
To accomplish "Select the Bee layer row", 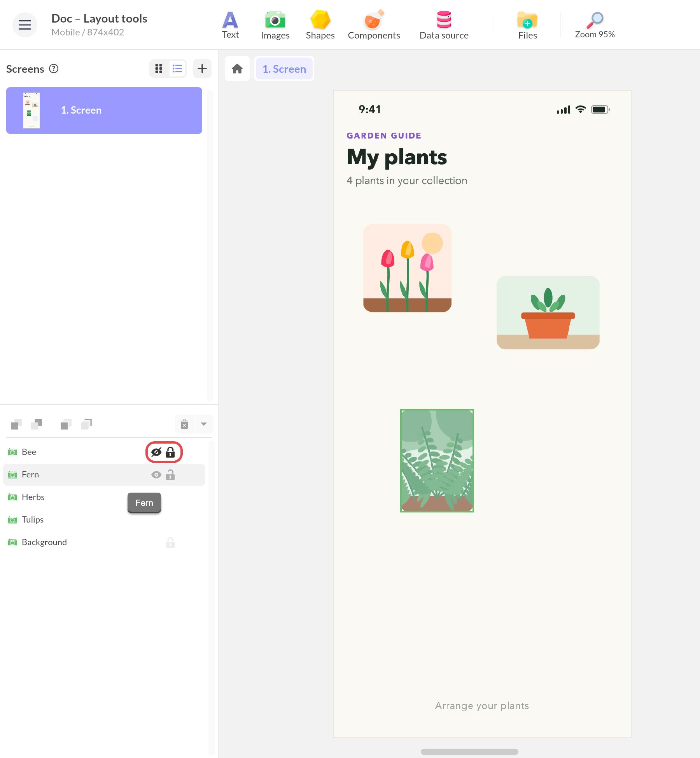I will tap(104, 452).
